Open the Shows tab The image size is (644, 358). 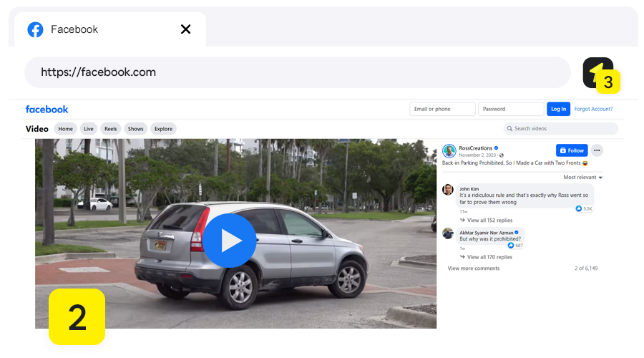point(135,129)
